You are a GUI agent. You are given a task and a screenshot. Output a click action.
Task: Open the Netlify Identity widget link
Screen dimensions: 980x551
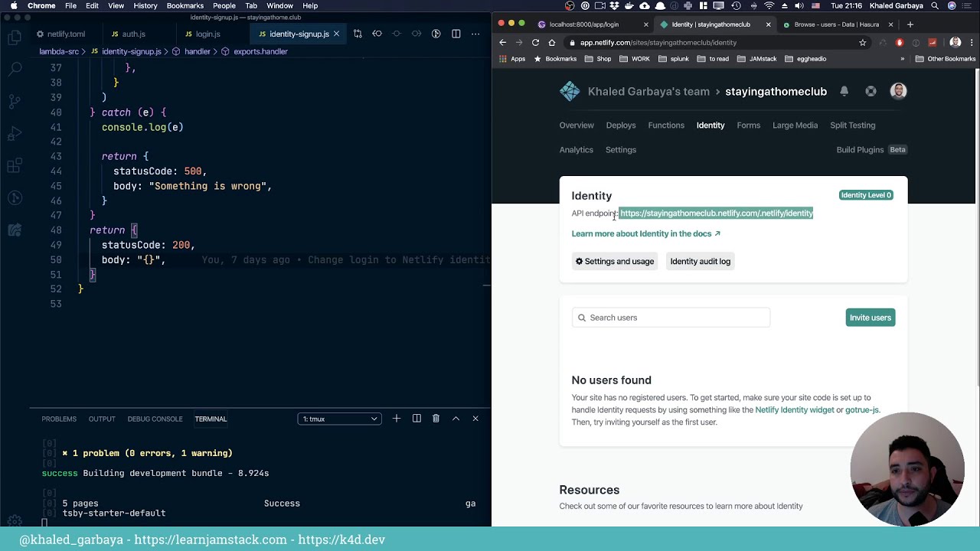click(x=795, y=410)
